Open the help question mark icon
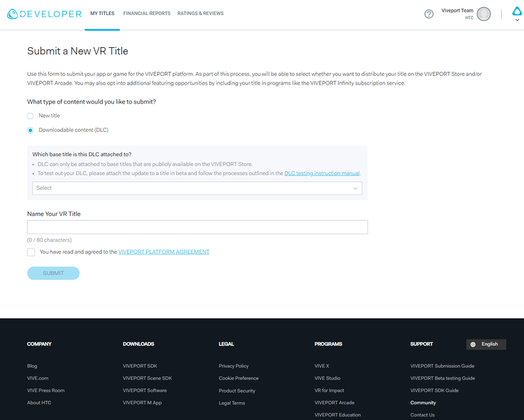The image size is (524, 420). [x=429, y=14]
